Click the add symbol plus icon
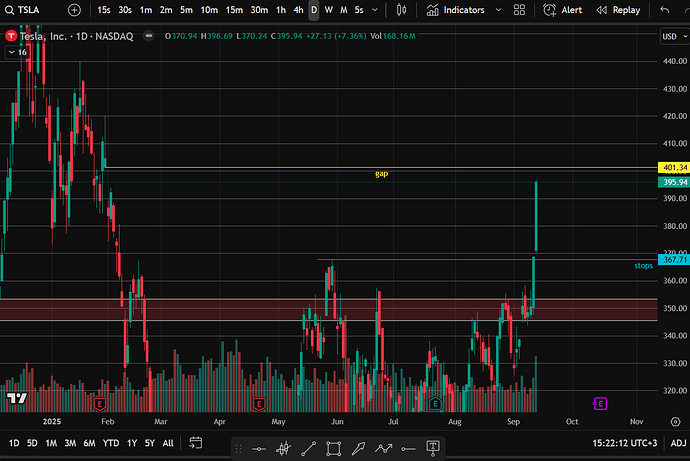The height and width of the screenshot is (461, 690). 75,10
